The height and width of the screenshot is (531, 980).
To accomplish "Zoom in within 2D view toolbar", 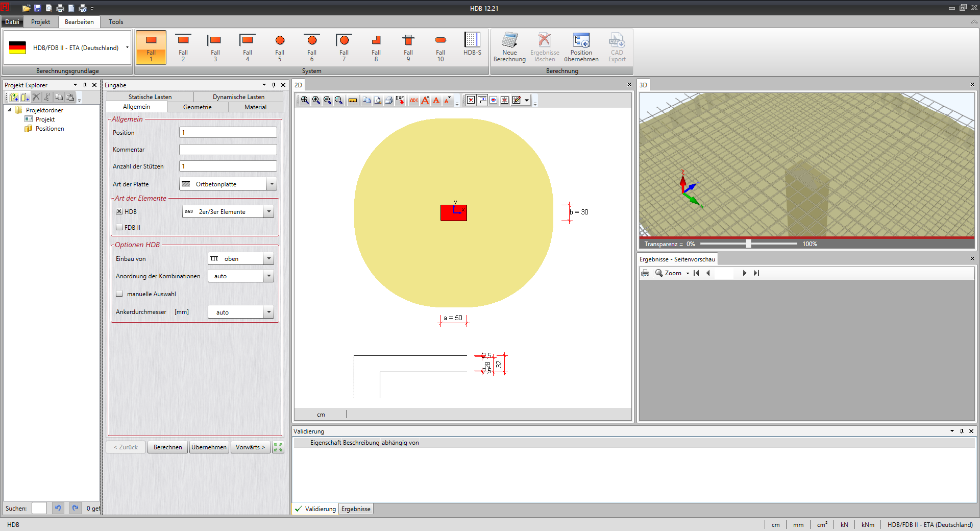I will [316, 100].
